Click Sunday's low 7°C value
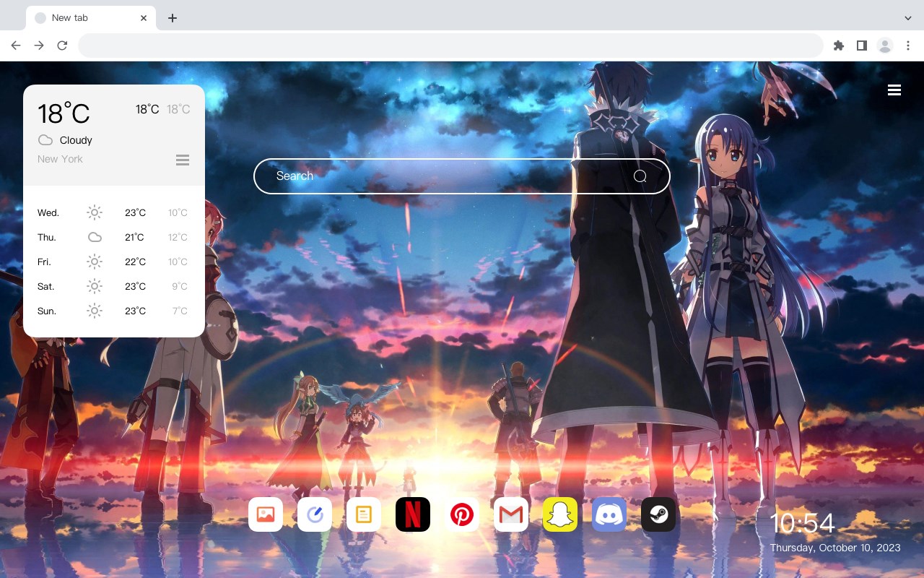Viewport: 924px width, 578px height. tap(180, 311)
